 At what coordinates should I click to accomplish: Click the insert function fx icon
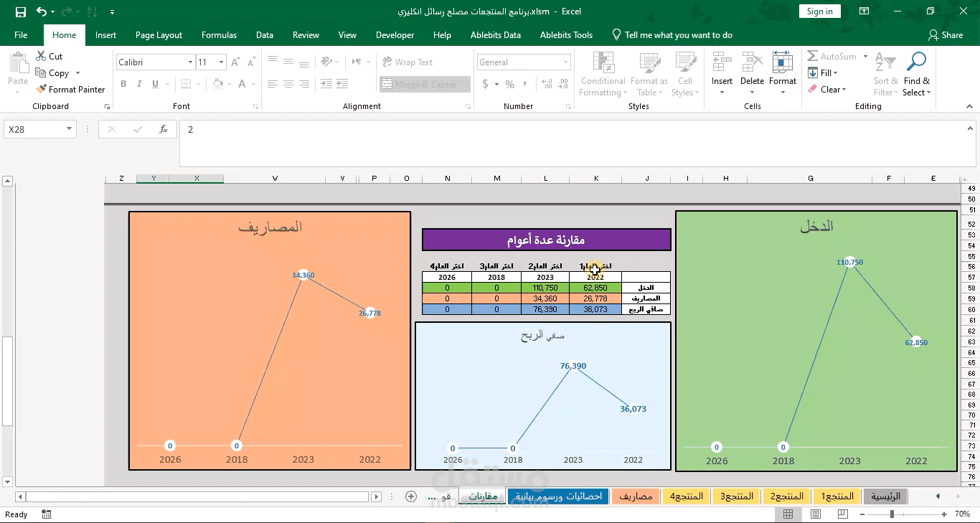(164, 129)
